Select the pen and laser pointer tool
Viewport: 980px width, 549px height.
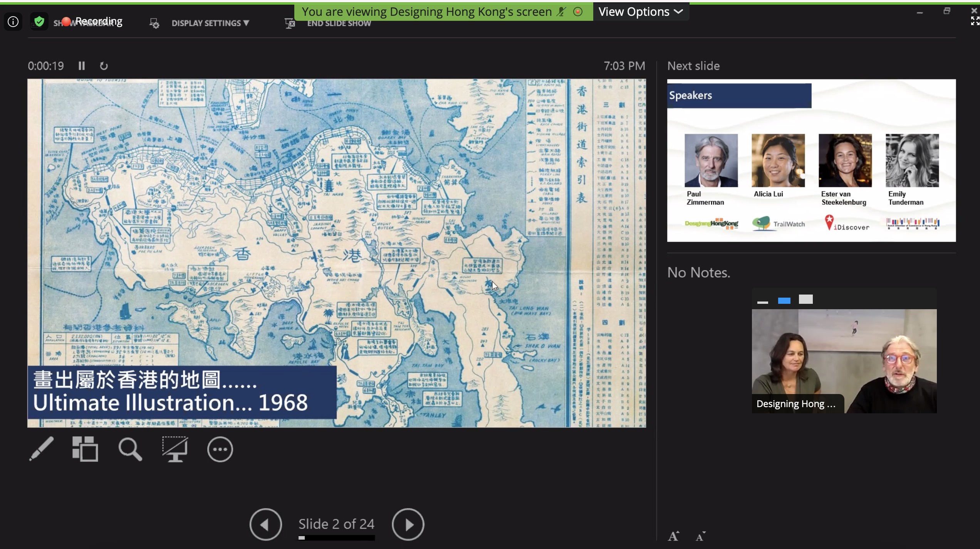(41, 449)
